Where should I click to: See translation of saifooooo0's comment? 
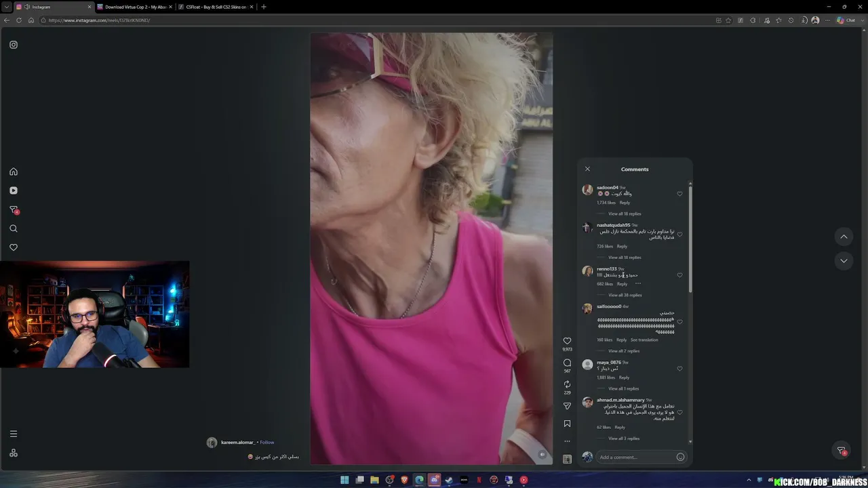[644, 340]
